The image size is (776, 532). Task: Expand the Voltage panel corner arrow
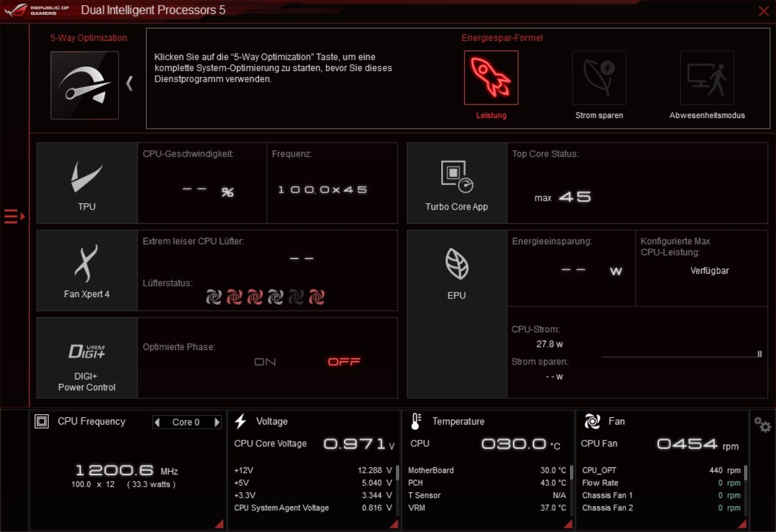point(393,524)
